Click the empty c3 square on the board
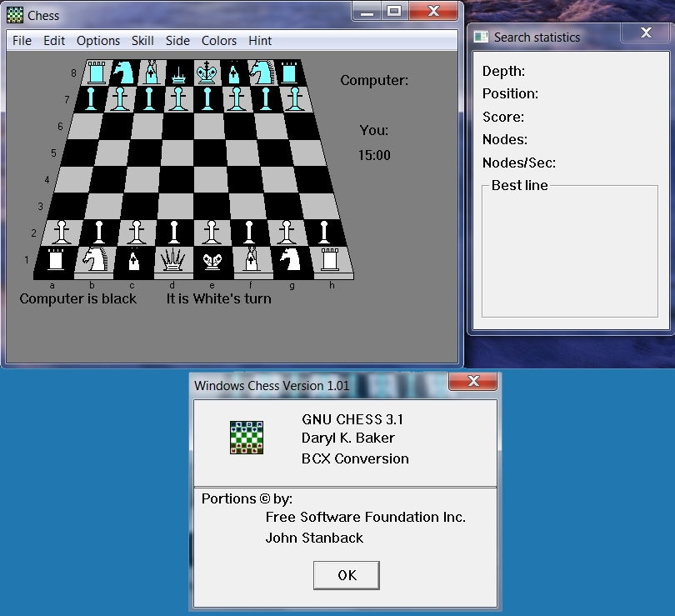 139,206
